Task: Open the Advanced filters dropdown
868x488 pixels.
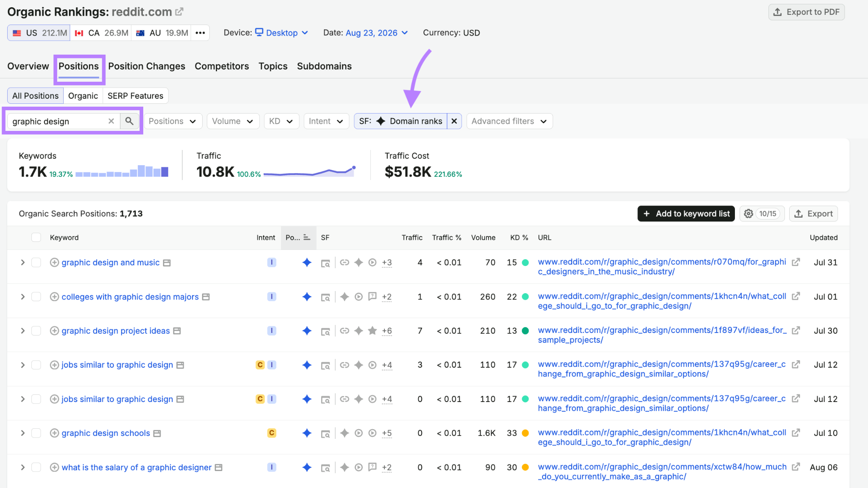Action: [509, 121]
